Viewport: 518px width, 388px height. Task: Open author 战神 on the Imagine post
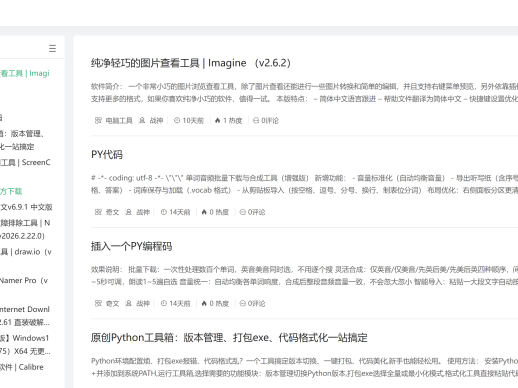click(x=156, y=120)
